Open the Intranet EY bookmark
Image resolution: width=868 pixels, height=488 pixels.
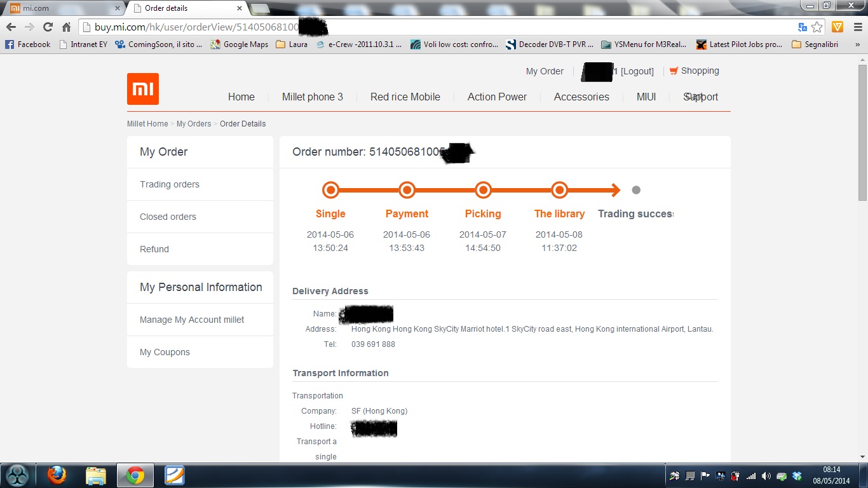(83, 44)
